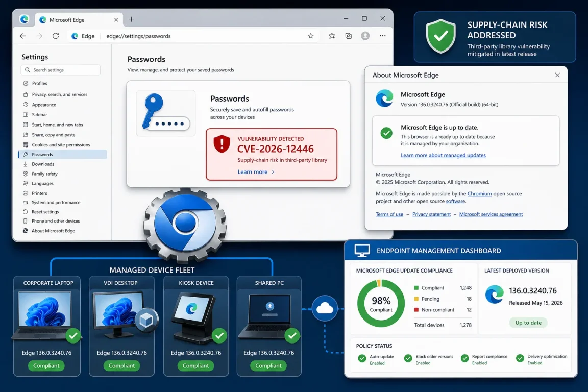
Task: Select Passwords in the Settings sidebar
Action: point(62,155)
